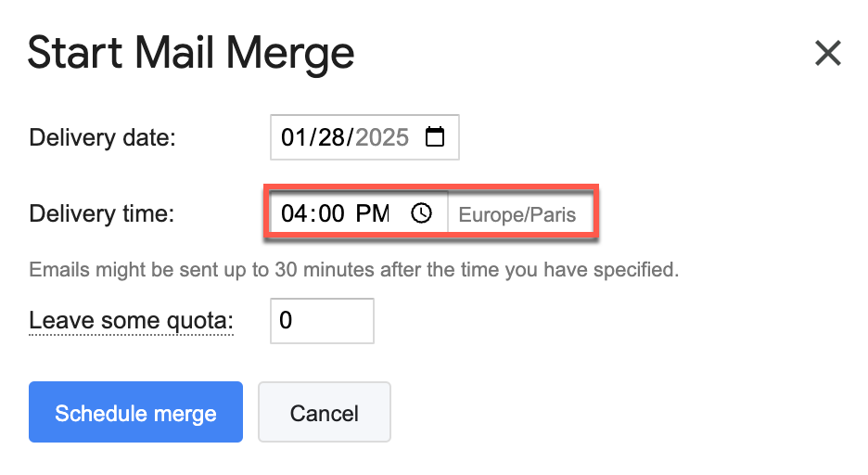Click the 30 minutes delay notice text
Image resolution: width=868 pixels, height=475 pixels.
coord(354,271)
